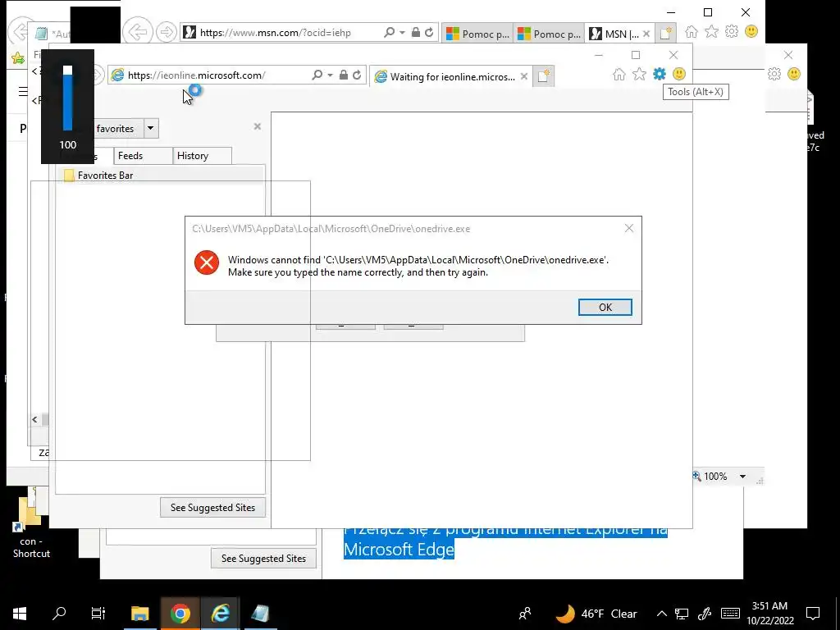Open new tab in the msn.com window

665,33
